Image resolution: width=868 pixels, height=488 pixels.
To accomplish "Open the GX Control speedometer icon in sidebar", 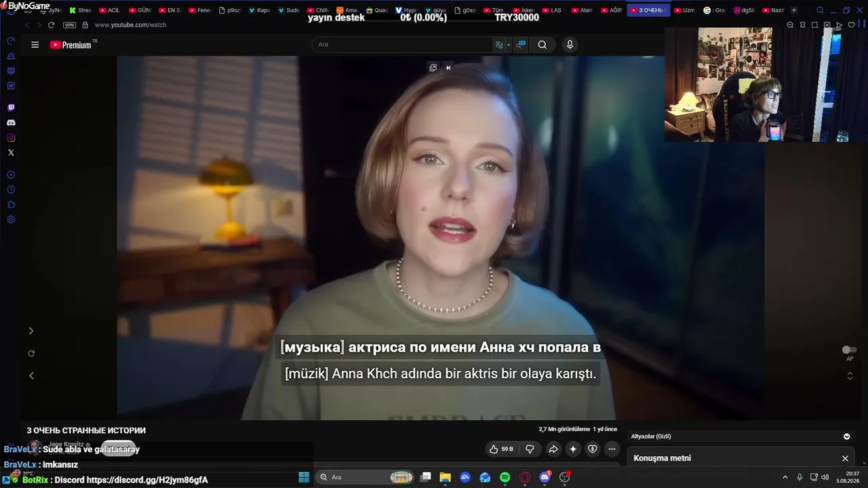I will [x=11, y=41].
